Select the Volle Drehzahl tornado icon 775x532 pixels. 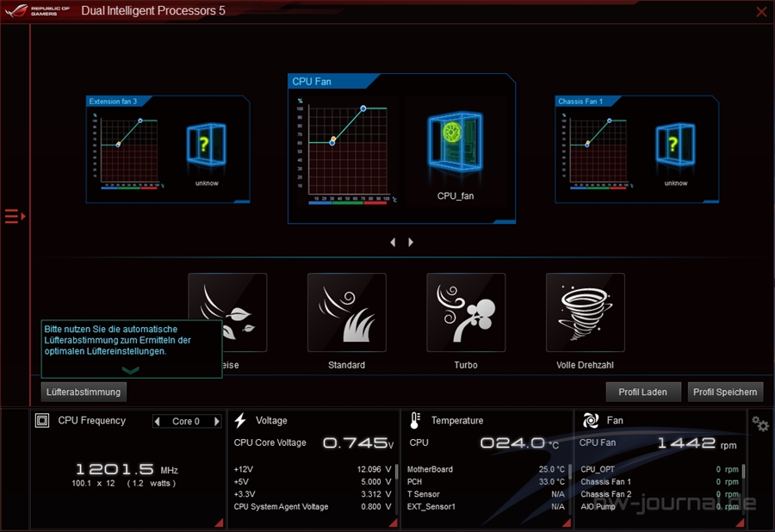[586, 312]
